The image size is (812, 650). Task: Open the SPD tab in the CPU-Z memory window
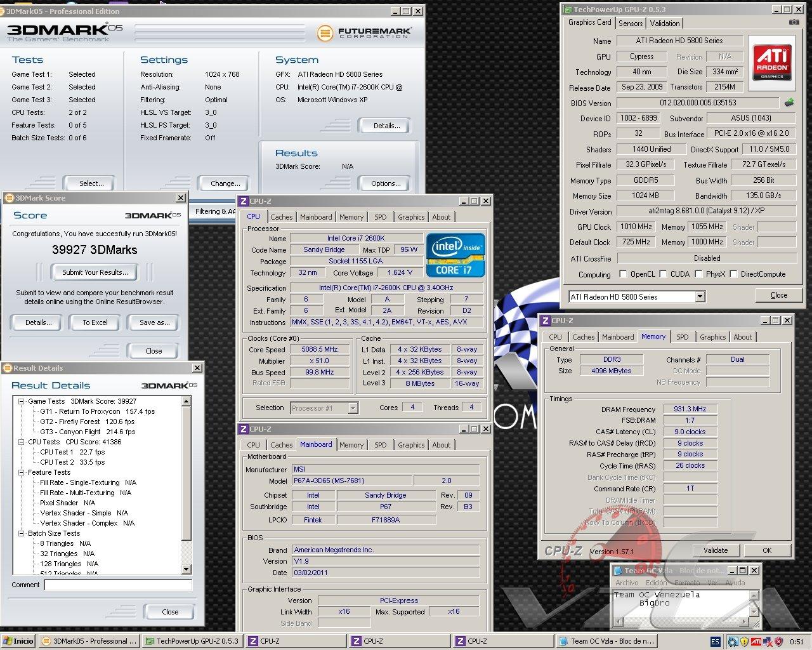click(x=682, y=337)
